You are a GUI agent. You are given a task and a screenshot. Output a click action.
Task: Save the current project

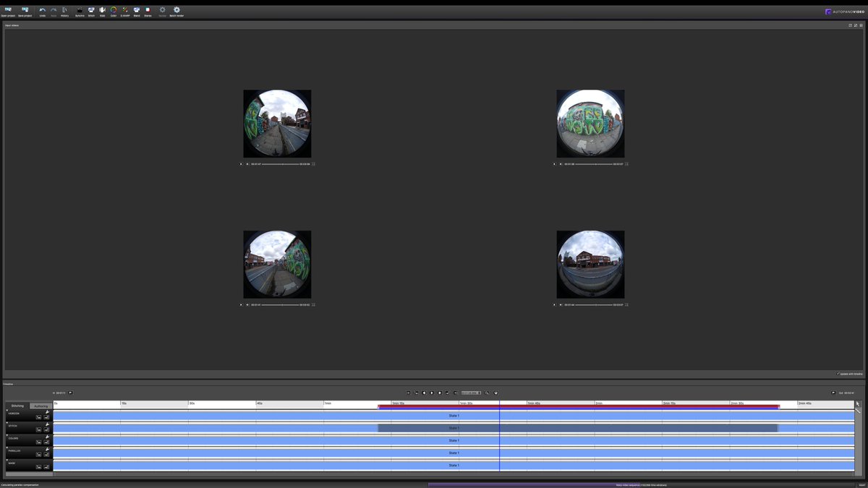25,11
